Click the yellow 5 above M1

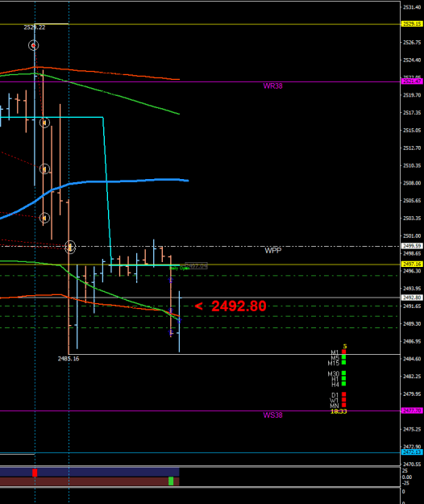(x=345, y=346)
